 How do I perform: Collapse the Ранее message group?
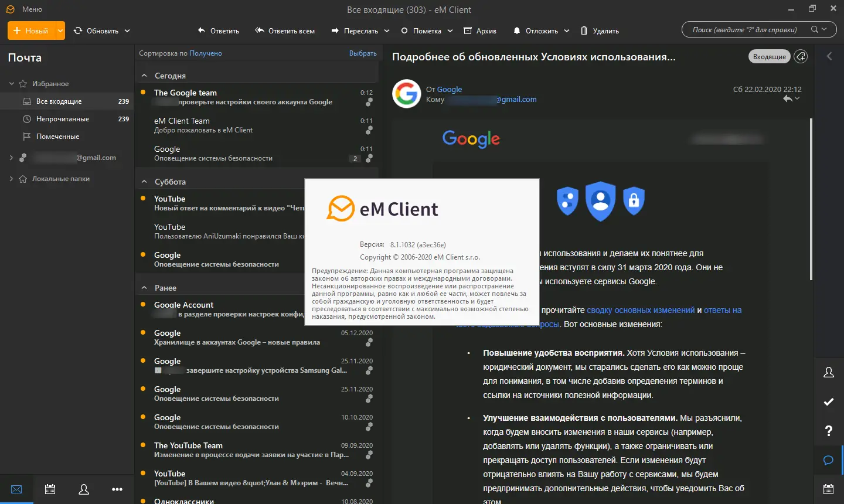pos(144,288)
